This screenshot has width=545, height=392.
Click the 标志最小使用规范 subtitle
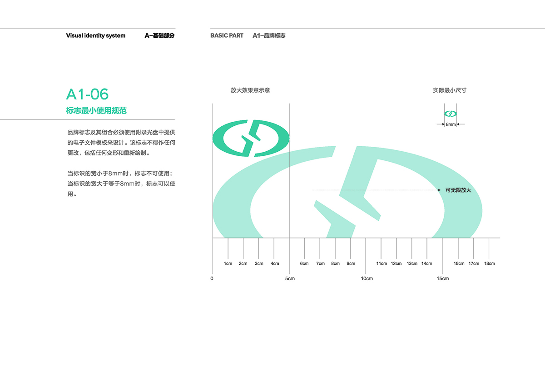96,110
